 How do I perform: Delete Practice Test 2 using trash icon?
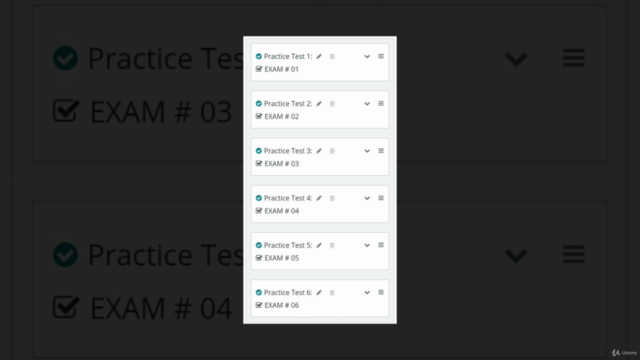point(332,104)
